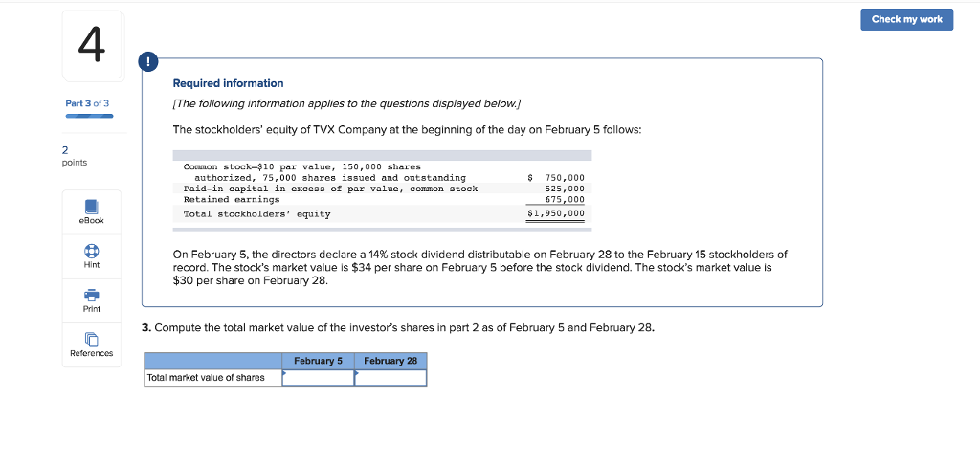
Task: Click the Required information heading
Action: click(228, 83)
